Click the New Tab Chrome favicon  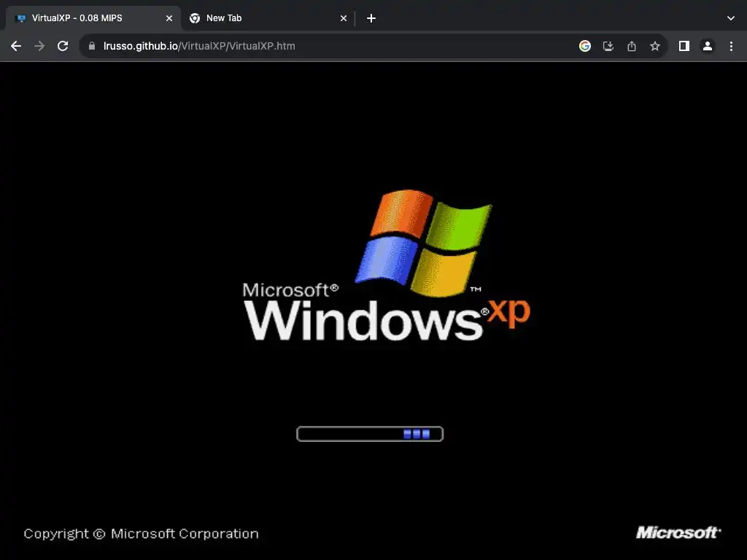194,18
